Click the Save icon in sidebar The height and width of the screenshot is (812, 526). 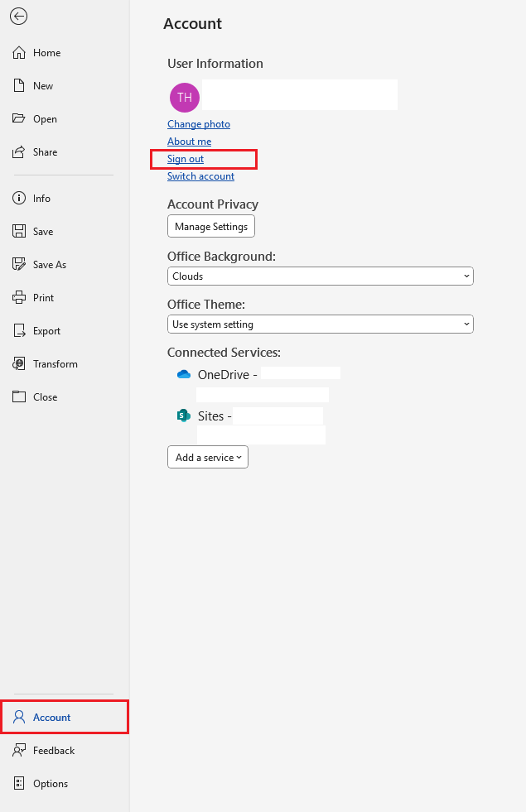17,231
